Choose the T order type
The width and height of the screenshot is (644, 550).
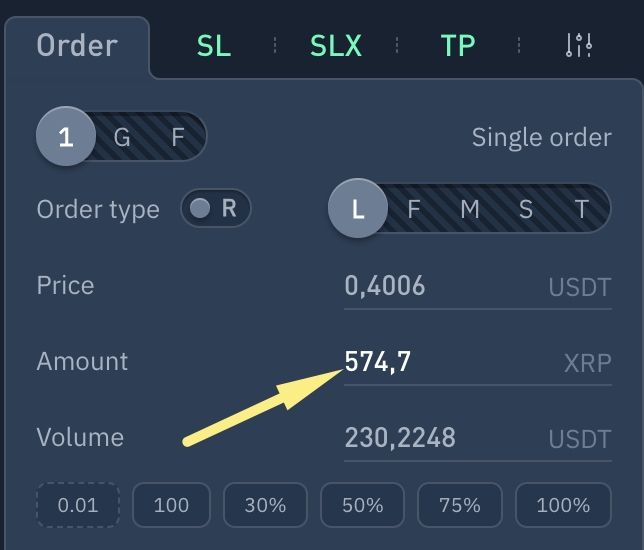(x=582, y=209)
